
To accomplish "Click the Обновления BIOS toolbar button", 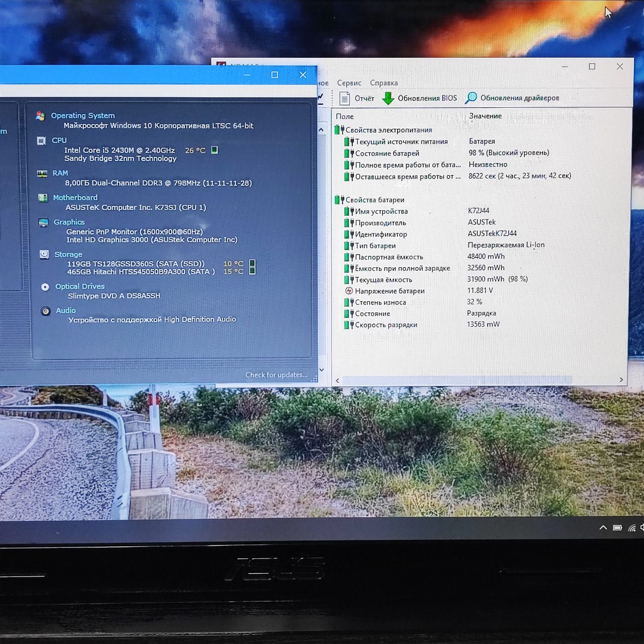I will pos(420,98).
